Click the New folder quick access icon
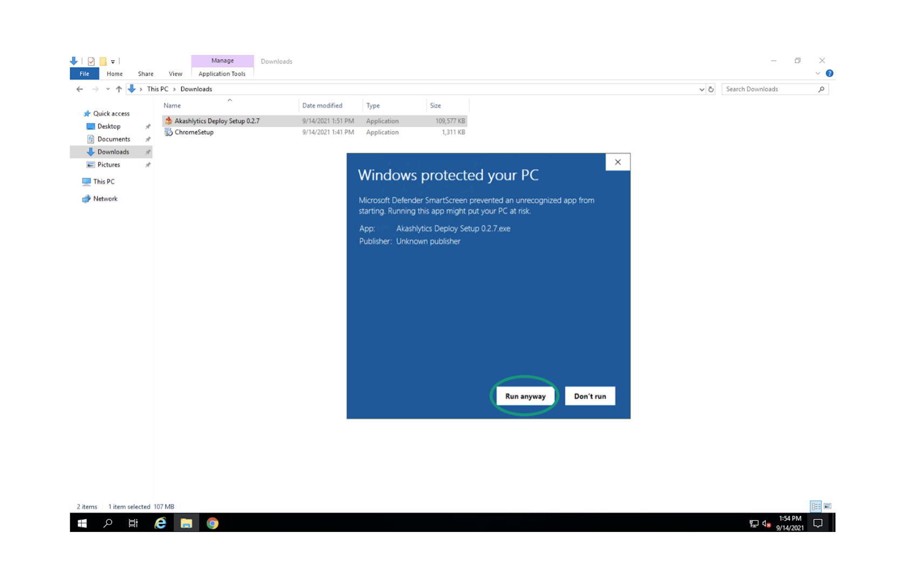 (x=103, y=61)
